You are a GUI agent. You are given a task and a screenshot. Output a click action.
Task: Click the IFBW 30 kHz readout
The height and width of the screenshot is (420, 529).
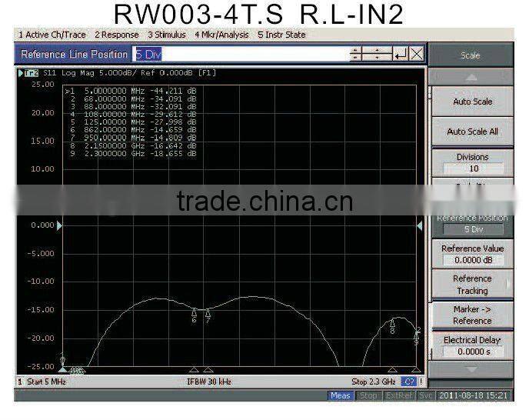coord(209,382)
